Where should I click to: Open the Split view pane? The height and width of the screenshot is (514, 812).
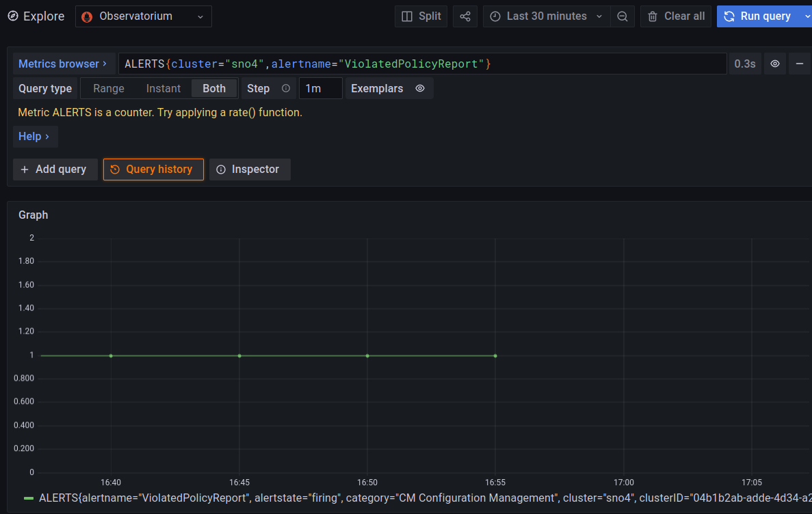click(421, 16)
